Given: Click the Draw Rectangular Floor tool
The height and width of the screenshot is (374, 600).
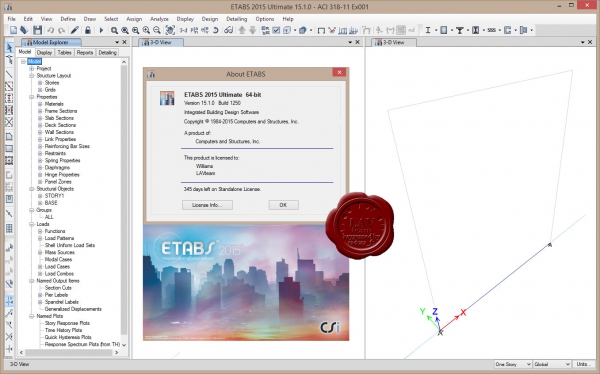Looking at the screenshot, I should pos(9,149).
